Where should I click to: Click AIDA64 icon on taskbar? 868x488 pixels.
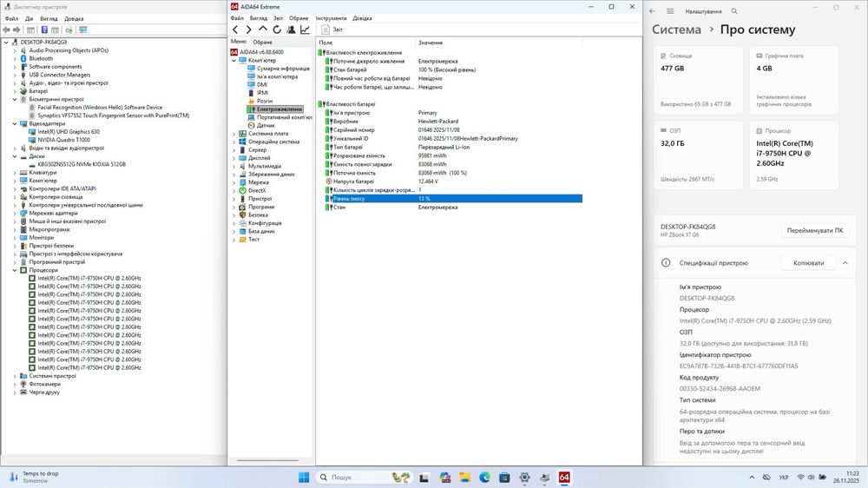(x=564, y=478)
